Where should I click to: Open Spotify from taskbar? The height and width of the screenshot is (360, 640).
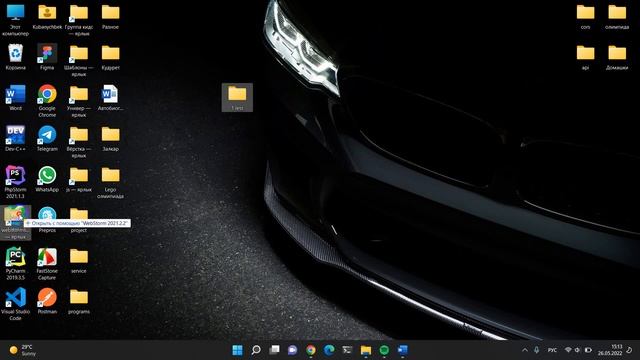pos(384,350)
